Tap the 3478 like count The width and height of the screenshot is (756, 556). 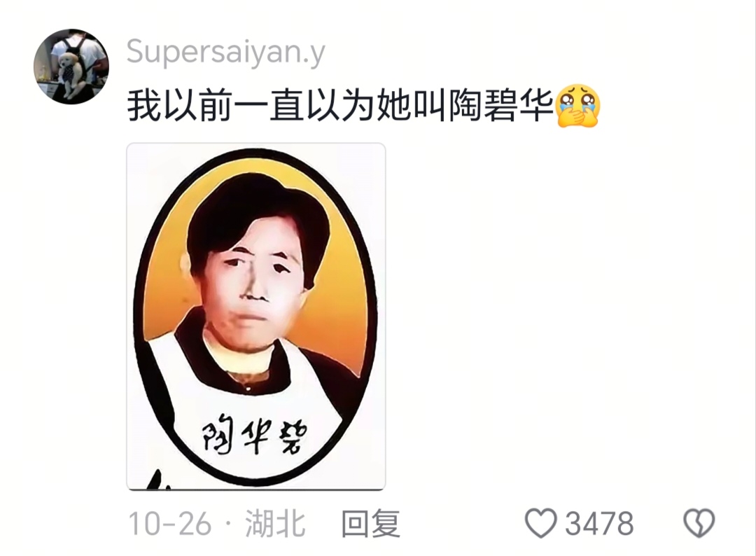(x=599, y=523)
